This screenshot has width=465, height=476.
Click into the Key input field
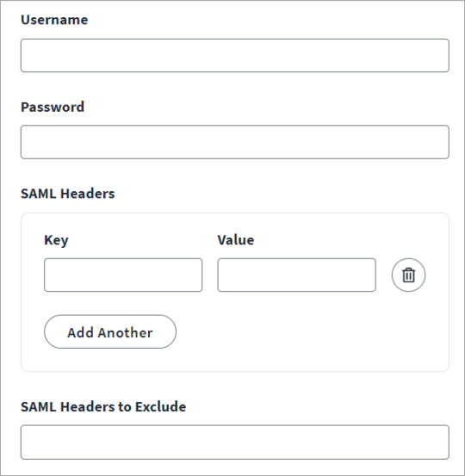123,275
